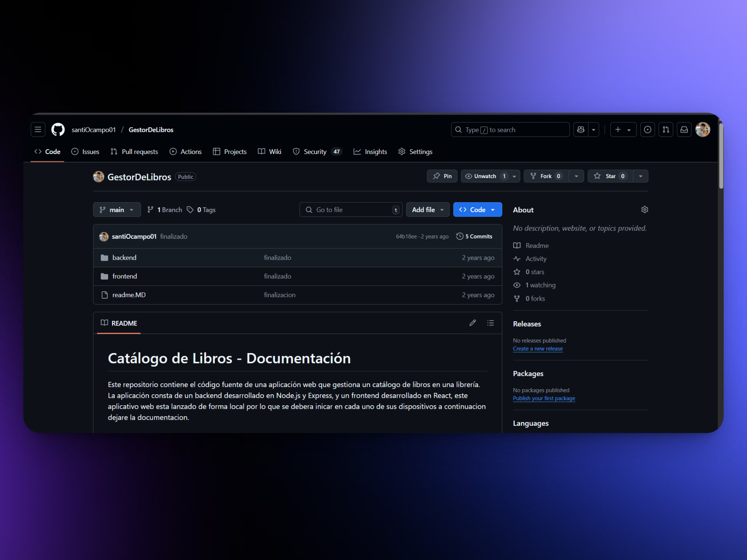747x560 pixels.
Task: Click Publish your first package link
Action: pos(544,398)
